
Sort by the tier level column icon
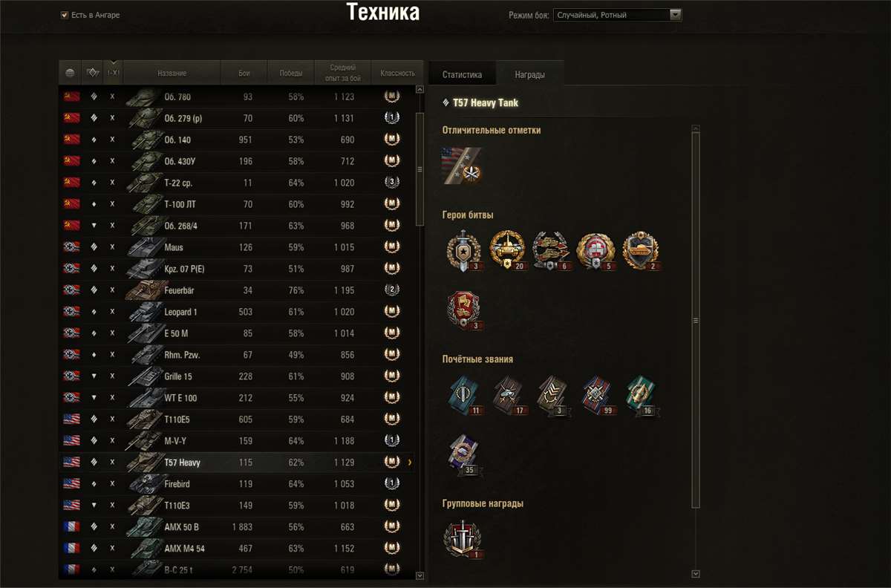coord(113,73)
